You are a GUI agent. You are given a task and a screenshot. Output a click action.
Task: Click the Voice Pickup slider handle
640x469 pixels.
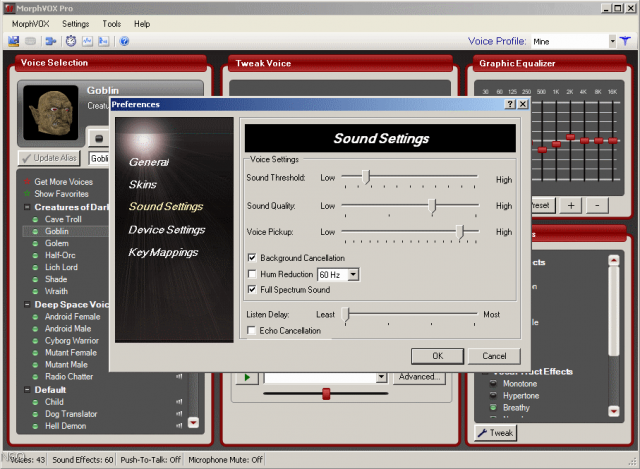point(460,232)
